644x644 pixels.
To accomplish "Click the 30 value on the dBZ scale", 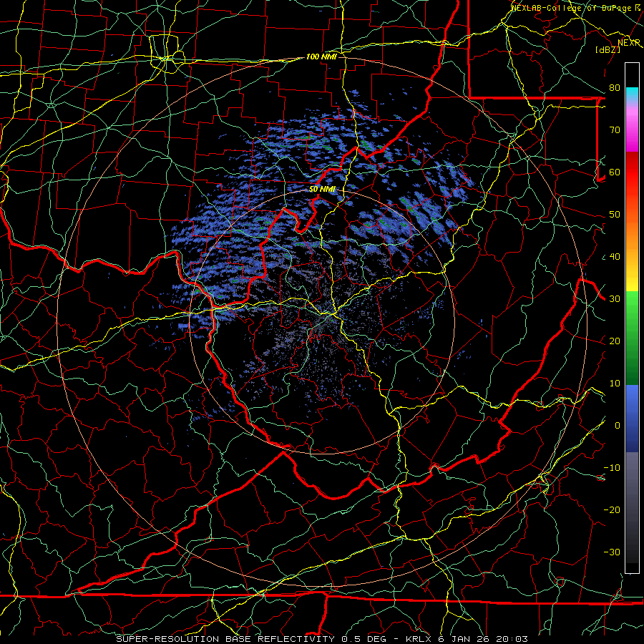I will click(x=615, y=298).
